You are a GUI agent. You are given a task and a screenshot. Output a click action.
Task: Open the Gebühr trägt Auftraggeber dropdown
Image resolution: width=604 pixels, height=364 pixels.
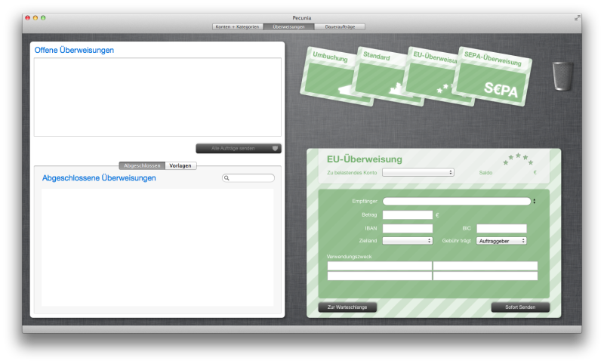click(x=501, y=241)
